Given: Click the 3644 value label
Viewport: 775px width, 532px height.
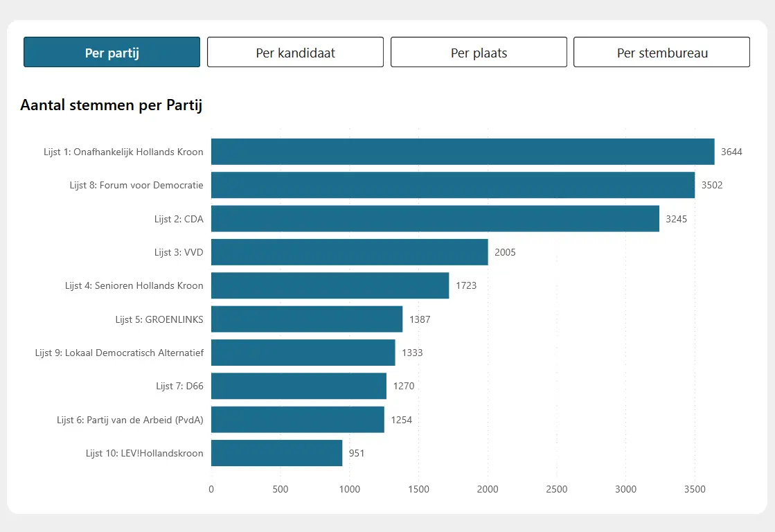Looking at the screenshot, I should [731, 152].
